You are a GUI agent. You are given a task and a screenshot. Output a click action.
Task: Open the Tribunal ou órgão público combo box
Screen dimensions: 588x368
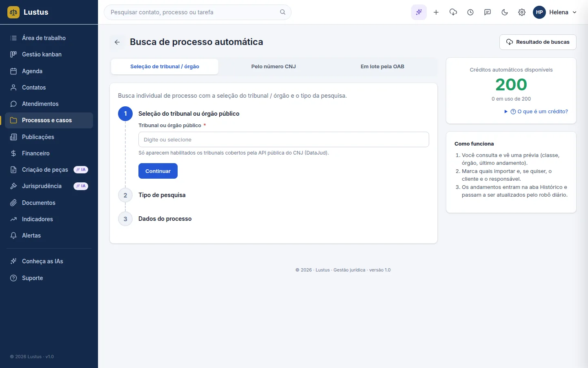pos(284,139)
